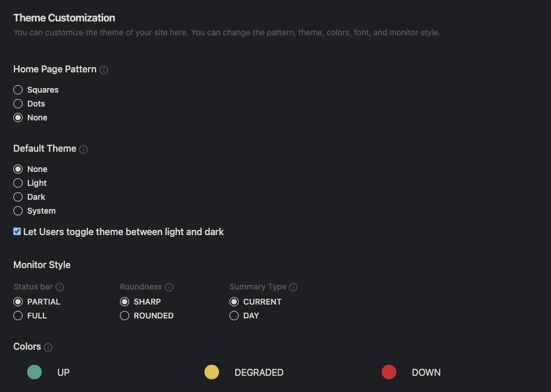
Task: Click the Roundness info icon
Action: 169,287
